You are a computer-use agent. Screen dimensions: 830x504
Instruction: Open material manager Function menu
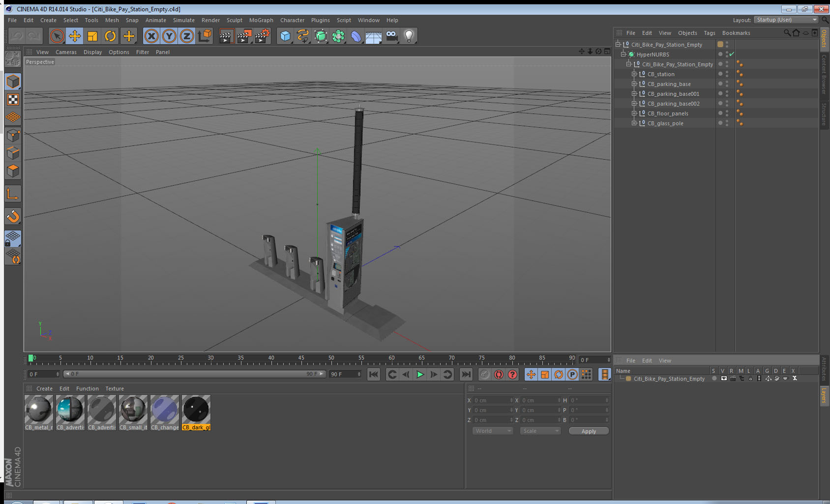(88, 389)
